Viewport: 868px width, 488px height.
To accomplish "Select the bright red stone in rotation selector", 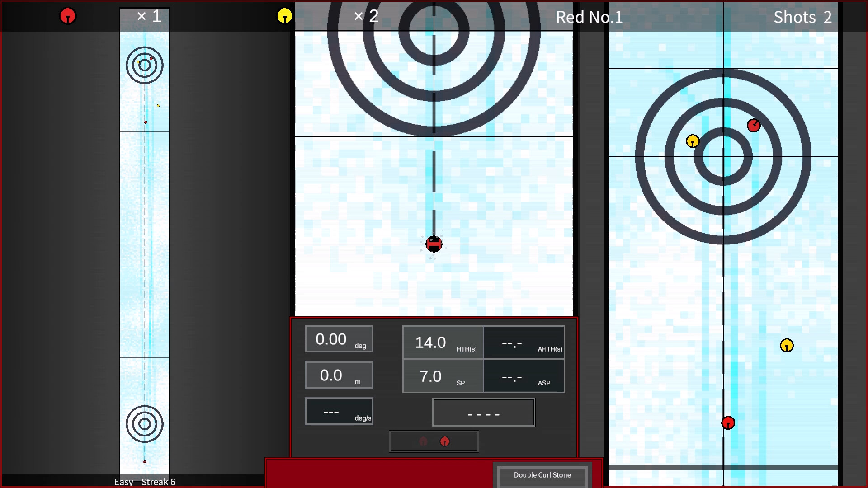I will (445, 441).
